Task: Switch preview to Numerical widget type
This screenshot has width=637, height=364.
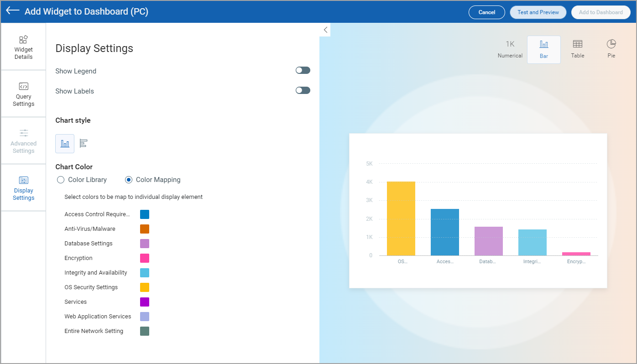Action: click(x=510, y=49)
